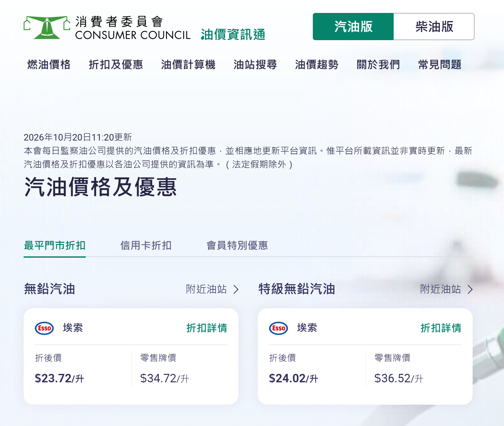This screenshot has height=426, width=504.
Task: Click 零售牌價 label in the 無鉛汽油 card
Action: [x=158, y=358]
